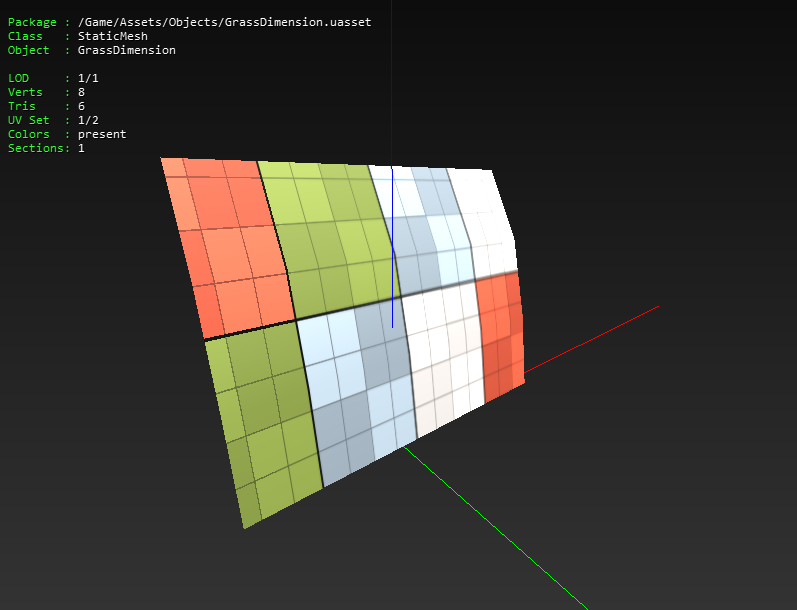
Task: Click the package path /Game/Assets/Objects/GrassDimension.uasset
Action: 224,22
